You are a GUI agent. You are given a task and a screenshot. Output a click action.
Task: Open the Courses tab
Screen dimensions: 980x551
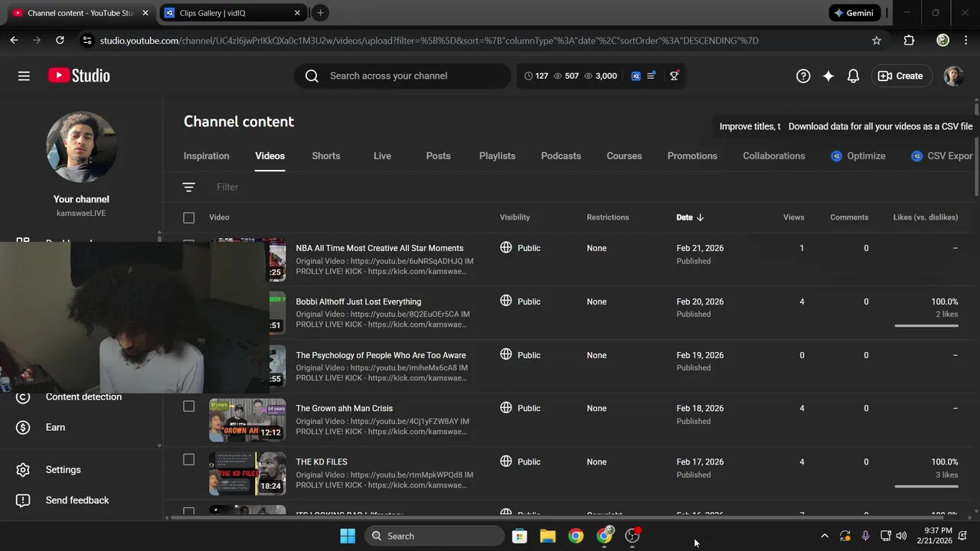point(624,156)
